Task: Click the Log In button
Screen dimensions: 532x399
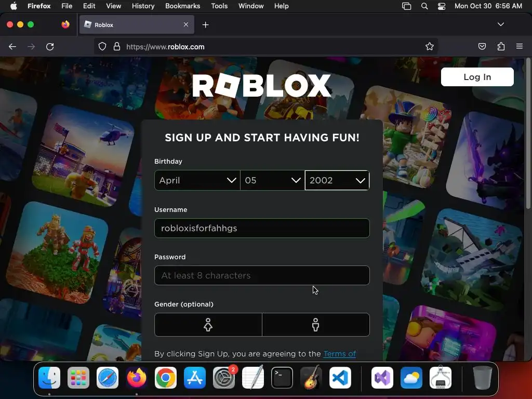Action: pyautogui.click(x=477, y=77)
